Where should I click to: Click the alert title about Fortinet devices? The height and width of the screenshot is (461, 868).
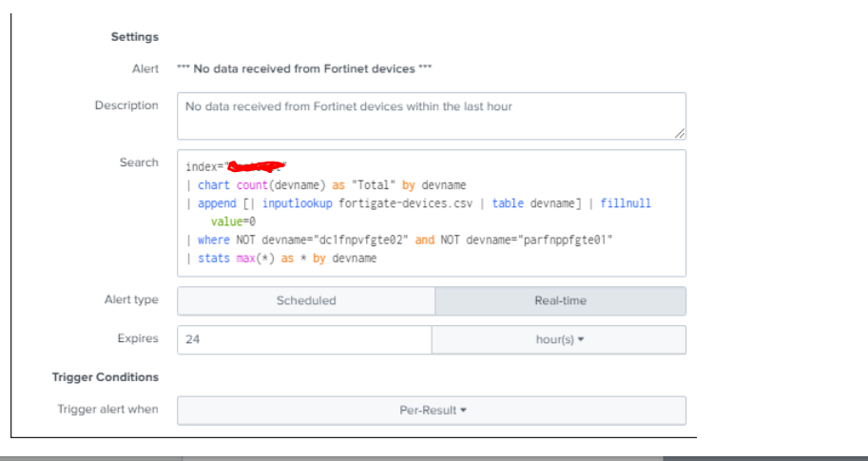point(305,69)
